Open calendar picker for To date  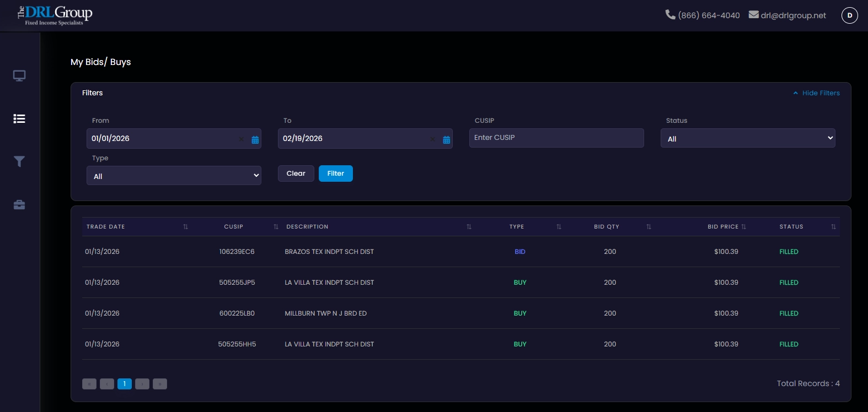tap(446, 140)
